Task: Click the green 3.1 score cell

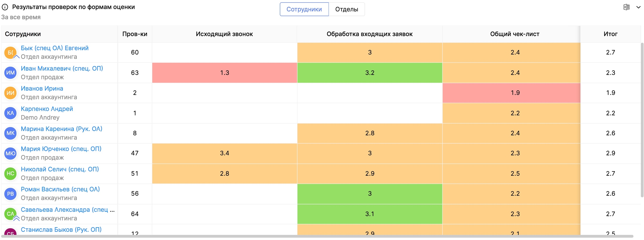Action: [x=370, y=214]
